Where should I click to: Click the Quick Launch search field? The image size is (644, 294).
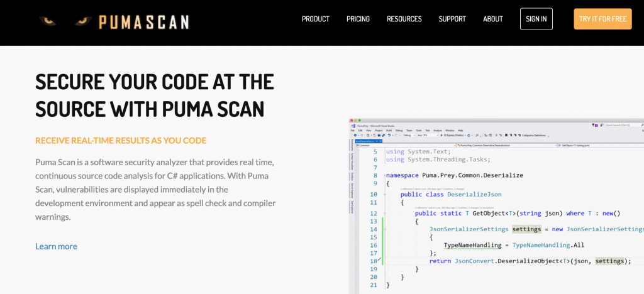click(625, 125)
